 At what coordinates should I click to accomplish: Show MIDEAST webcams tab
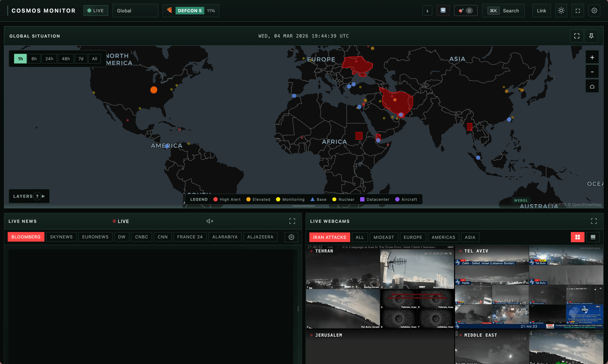(384, 237)
